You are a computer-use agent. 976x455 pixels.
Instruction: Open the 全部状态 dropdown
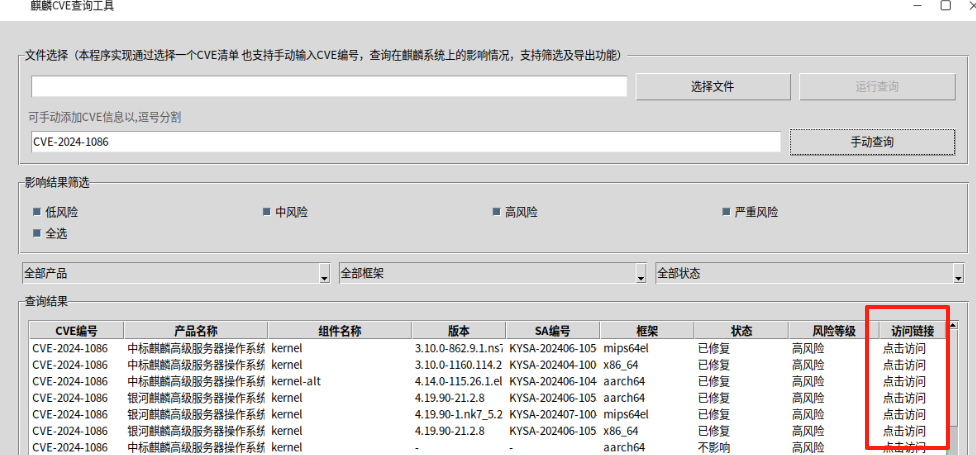[x=810, y=273]
